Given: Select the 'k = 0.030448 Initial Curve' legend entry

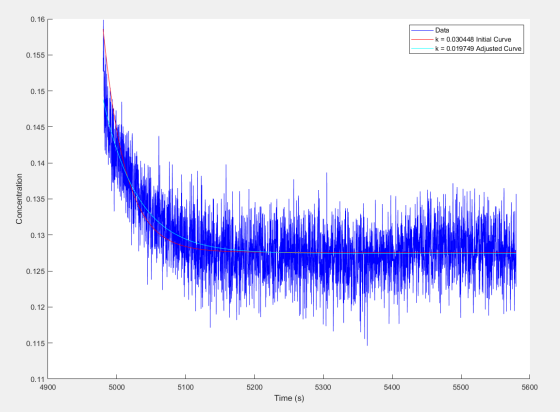Looking at the screenshot, I should tap(473, 39).
